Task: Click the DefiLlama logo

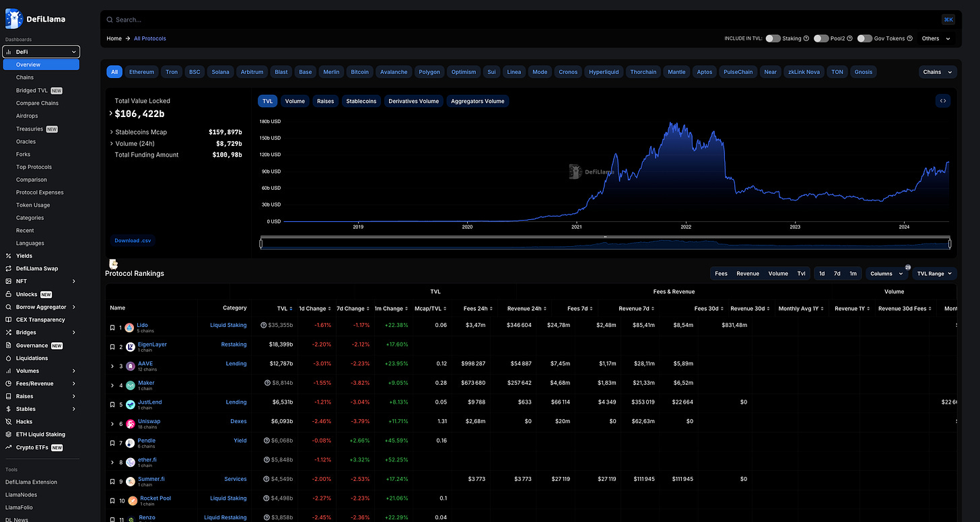Action: click(35, 19)
